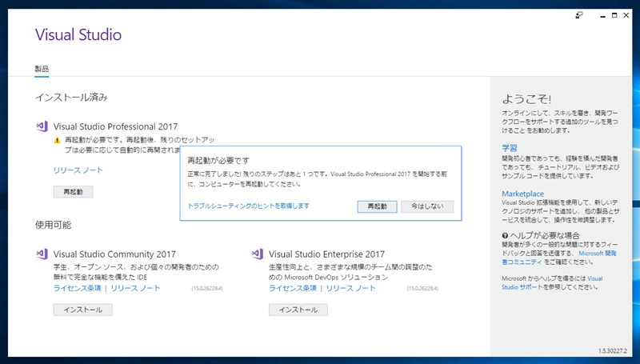
Task: Click the feedback icon in the title bar
Action: 579,15
